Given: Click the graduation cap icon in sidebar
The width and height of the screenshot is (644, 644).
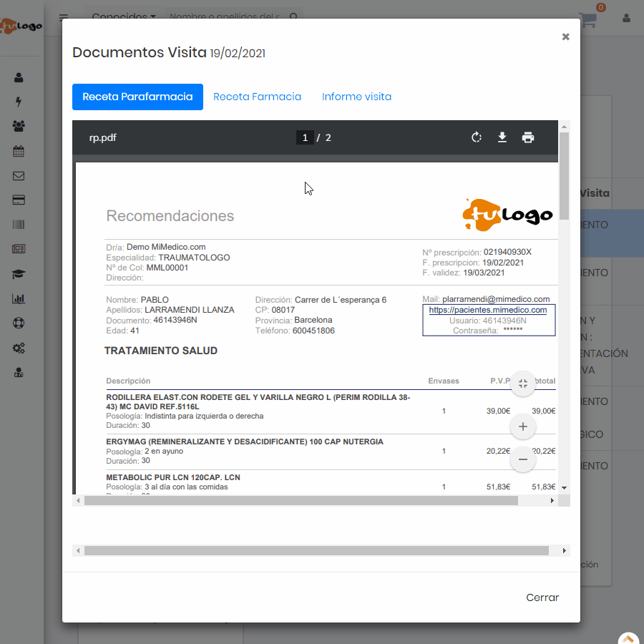Looking at the screenshot, I should [19, 274].
